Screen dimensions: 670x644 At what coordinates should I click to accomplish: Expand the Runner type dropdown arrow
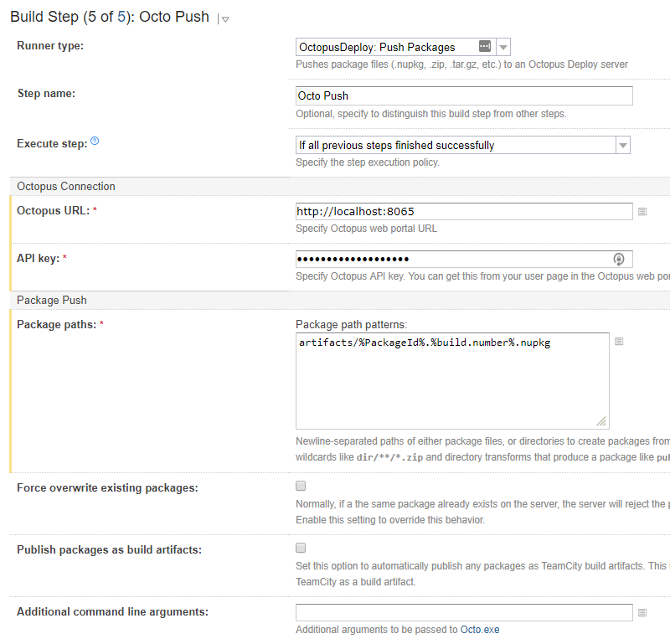coord(503,47)
